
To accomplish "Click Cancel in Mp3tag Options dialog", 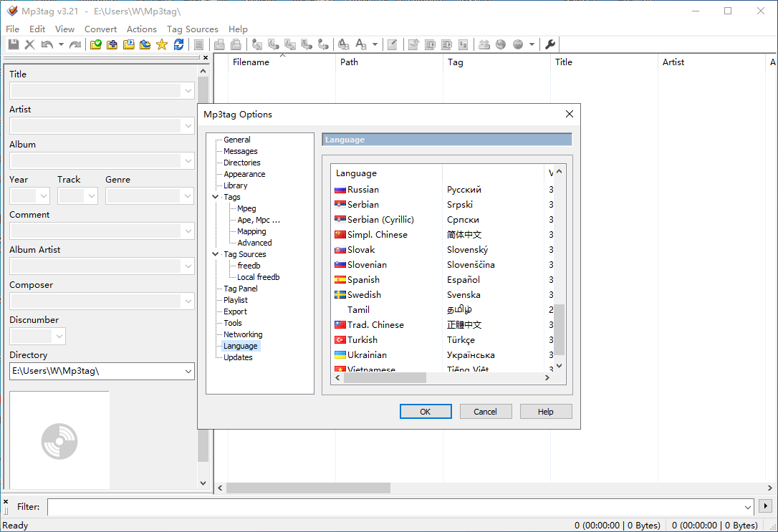I will click(x=485, y=412).
